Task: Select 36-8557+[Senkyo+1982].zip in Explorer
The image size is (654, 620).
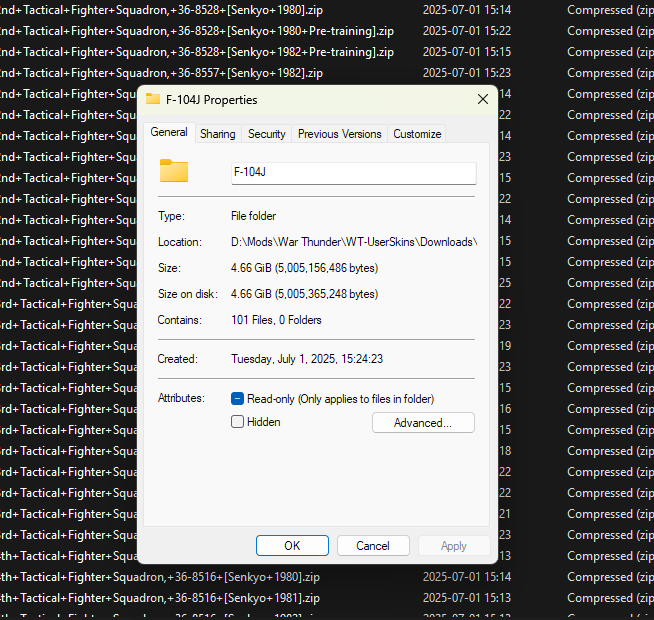Action: [x=161, y=73]
